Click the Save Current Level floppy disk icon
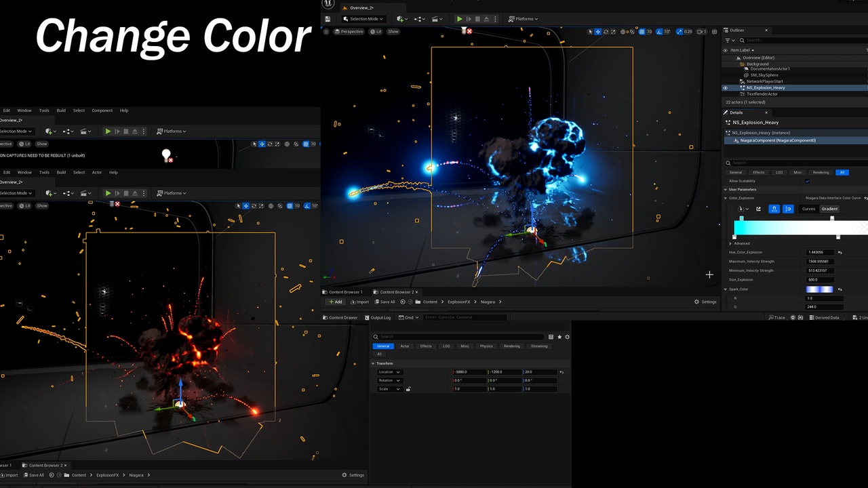This screenshot has width=868, height=488. click(328, 19)
